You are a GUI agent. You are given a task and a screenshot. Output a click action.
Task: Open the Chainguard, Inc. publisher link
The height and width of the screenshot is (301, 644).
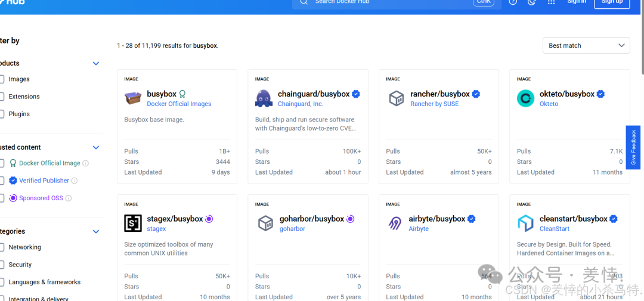pyautogui.click(x=300, y=104)
